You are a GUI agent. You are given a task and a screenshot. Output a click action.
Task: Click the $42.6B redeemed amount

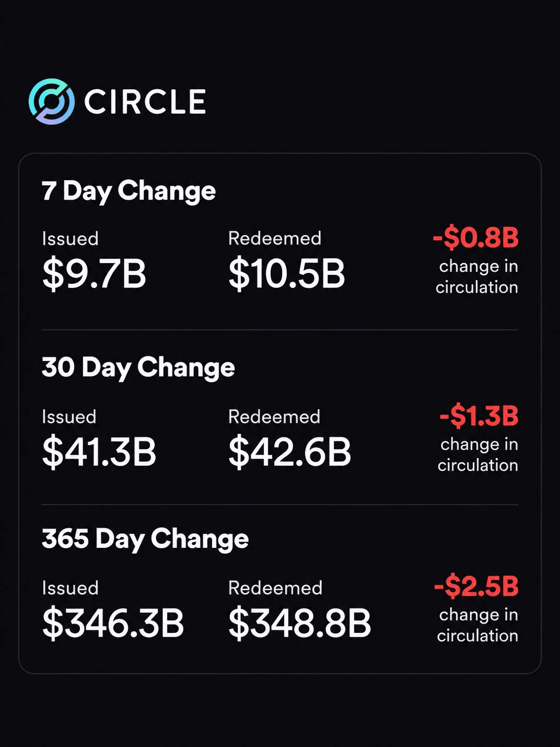pos(290,452)
